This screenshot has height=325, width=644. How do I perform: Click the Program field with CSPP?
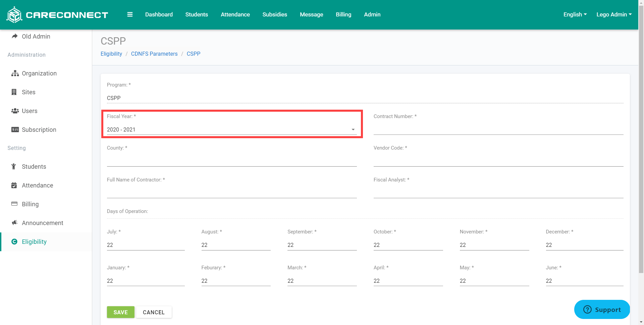click(365, 98)
